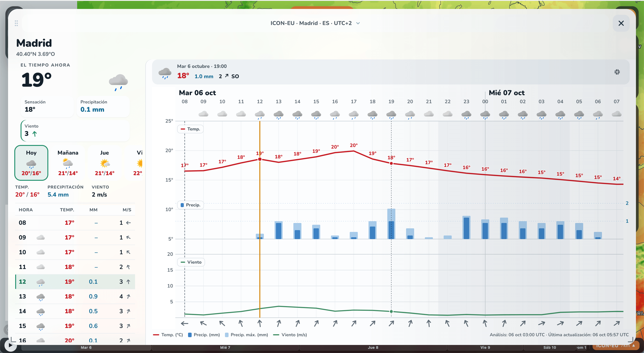Click the current weather rain cloud icon
The height and width of the screenshot is (353, 644).
pos(118,82)
